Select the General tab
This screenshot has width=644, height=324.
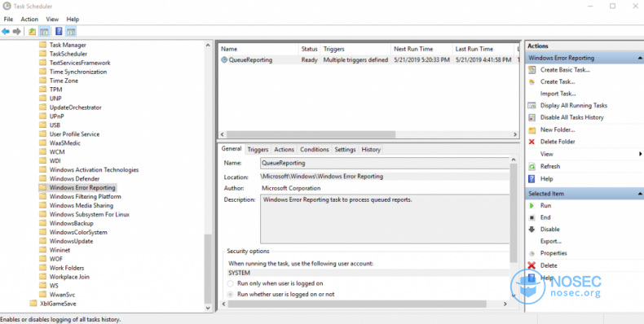[232, 149]
